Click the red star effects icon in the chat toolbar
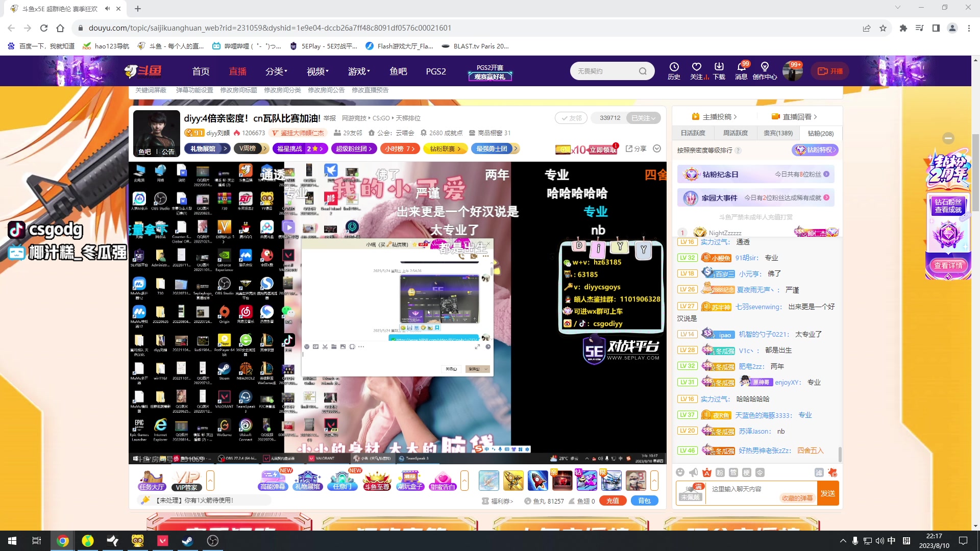Screen dimensions: 980x551 pos(832,472)
